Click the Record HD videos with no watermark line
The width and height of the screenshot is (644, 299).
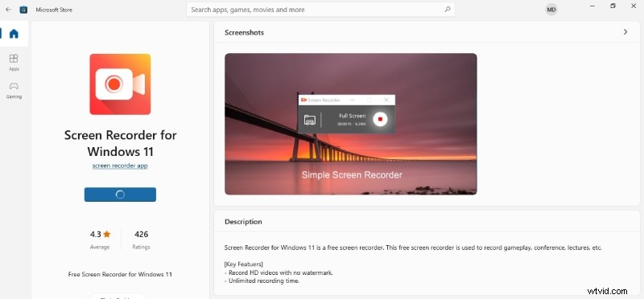click(279, 272)
